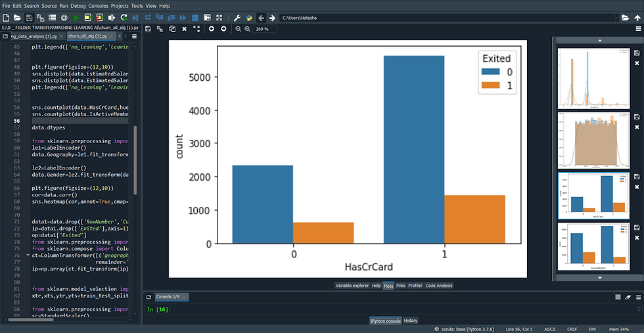Run the current cell
Screen dimensions: 644x333
[x=88, y=18]
